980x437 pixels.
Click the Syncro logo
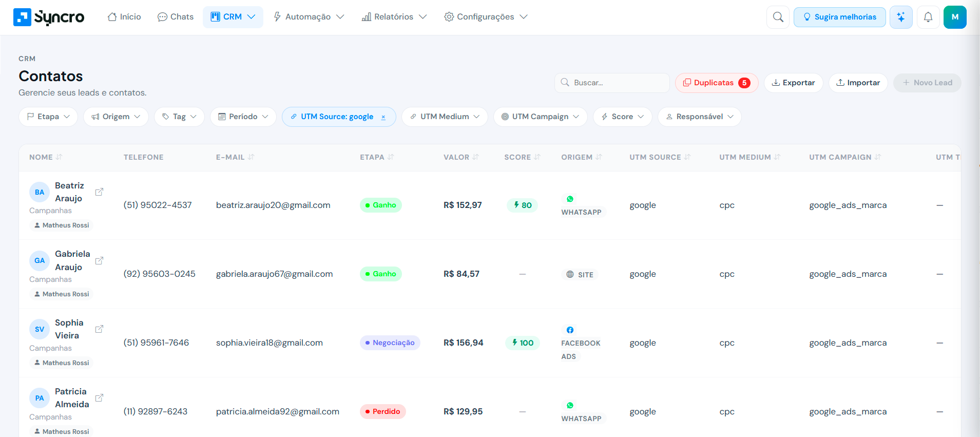pos(49,17)
